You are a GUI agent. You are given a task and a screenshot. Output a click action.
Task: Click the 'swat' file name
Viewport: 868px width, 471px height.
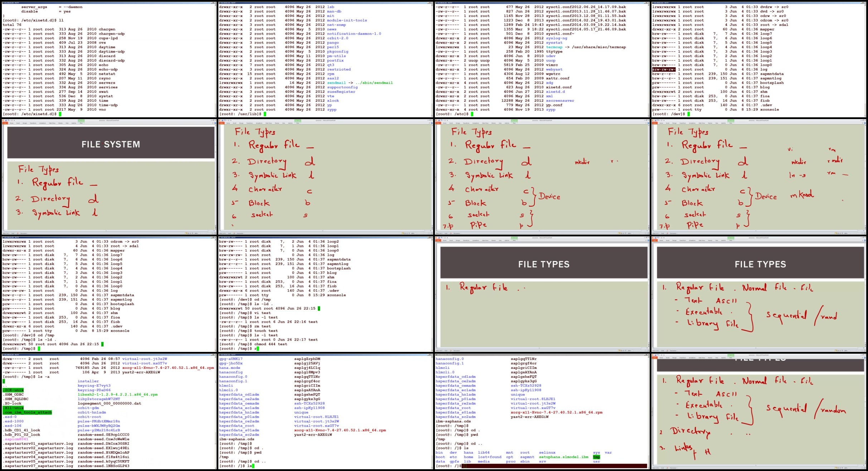pos(103,92)
